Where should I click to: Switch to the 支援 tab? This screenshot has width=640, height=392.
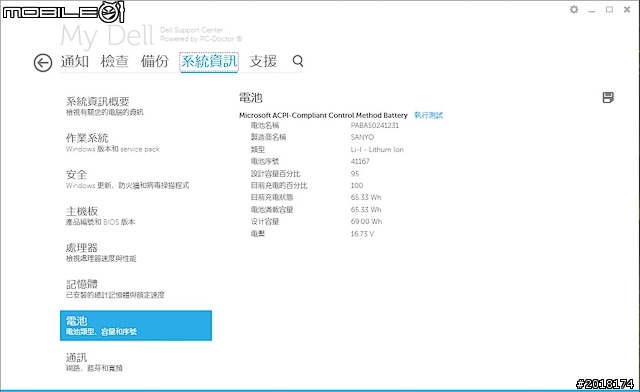pyautogui.click(x=263, y=61)
